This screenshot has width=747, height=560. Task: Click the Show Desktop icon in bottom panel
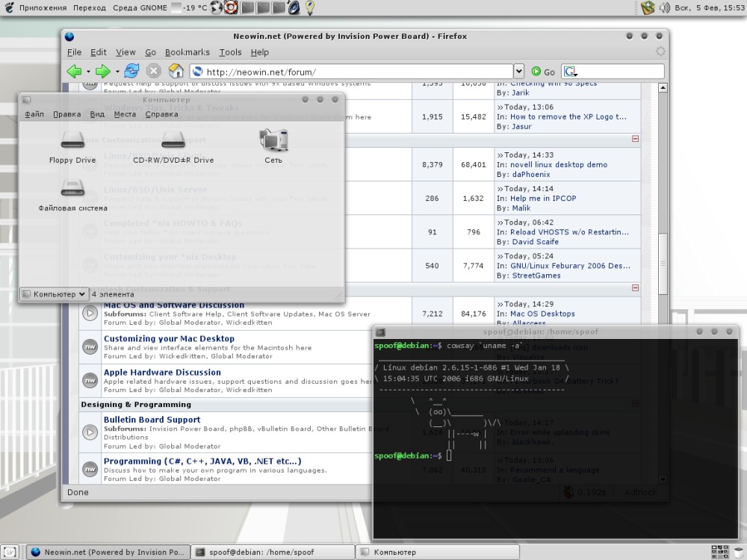pos(10,552)
